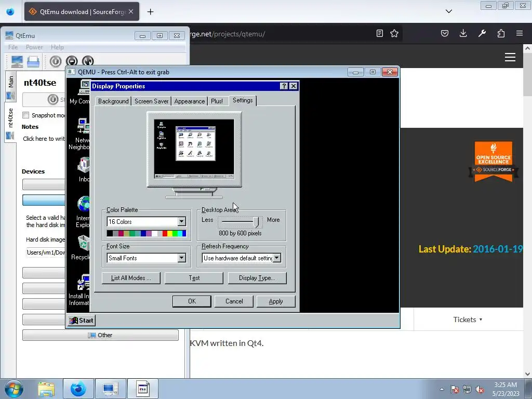Open the Font Size dropdown
The width and height of the screenshot is (532, 399).
coord(181,258)
